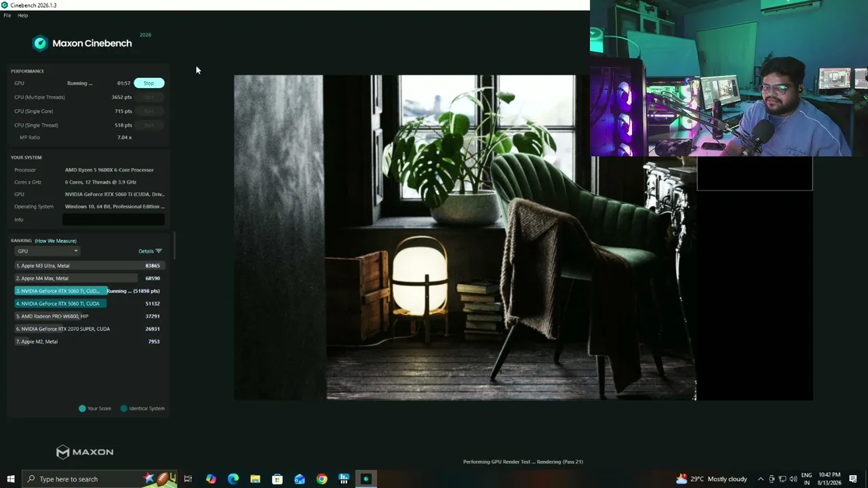
Task: Click the AMD Ryzen 5 9600X processor text
Action: 109,170
